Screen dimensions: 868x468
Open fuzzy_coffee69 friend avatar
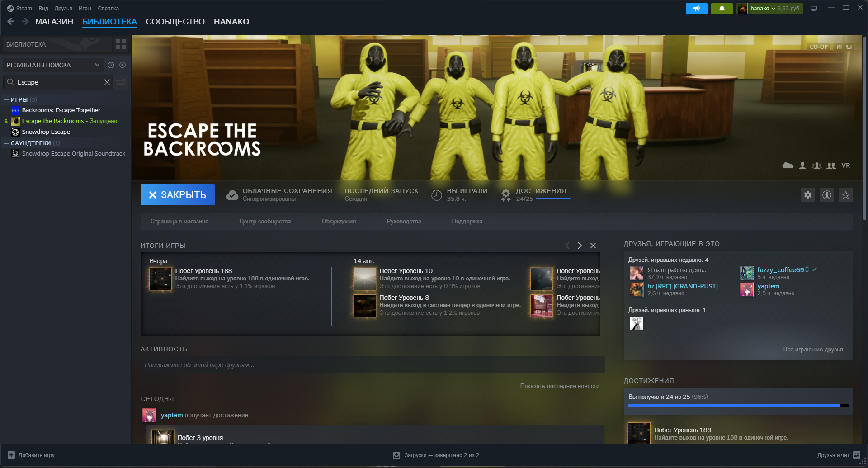pos(747,273)
